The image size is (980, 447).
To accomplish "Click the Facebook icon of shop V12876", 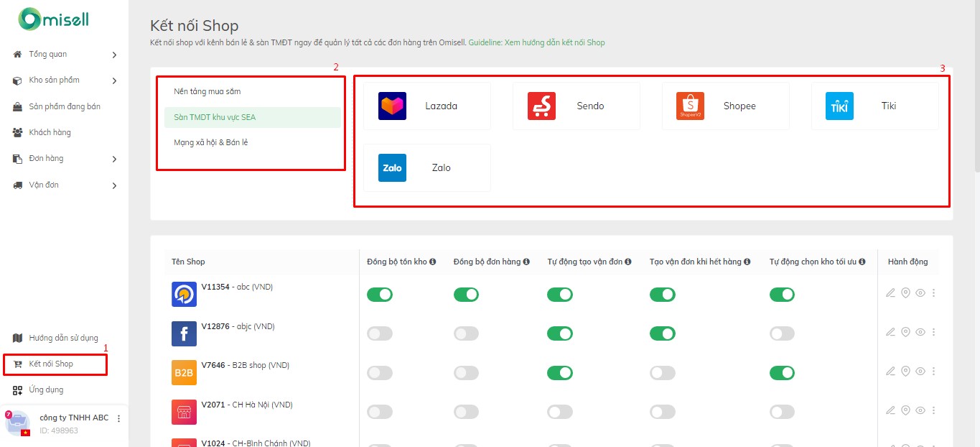I will pyautogui.click(x=184, y=333).
